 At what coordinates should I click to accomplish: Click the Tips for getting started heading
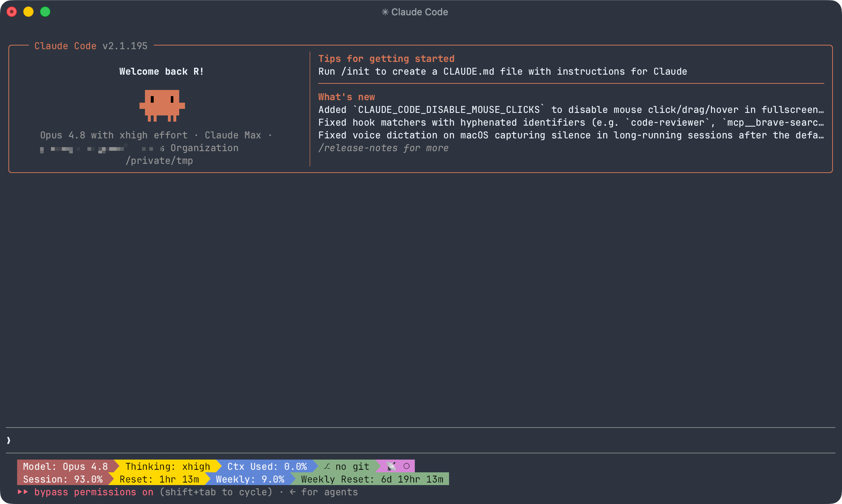pos(386,59)
